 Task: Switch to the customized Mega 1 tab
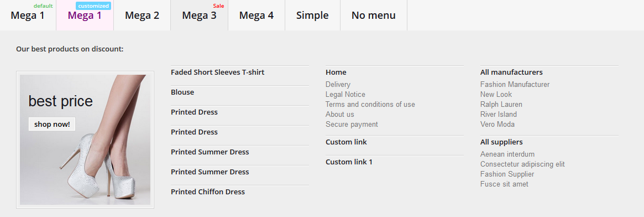coord(85,15)
